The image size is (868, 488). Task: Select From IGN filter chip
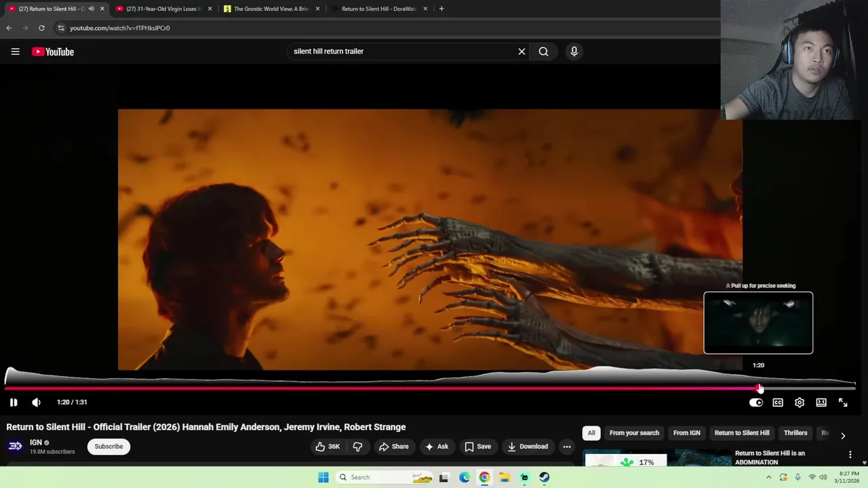pyautogui.click(x=686, y=433)
